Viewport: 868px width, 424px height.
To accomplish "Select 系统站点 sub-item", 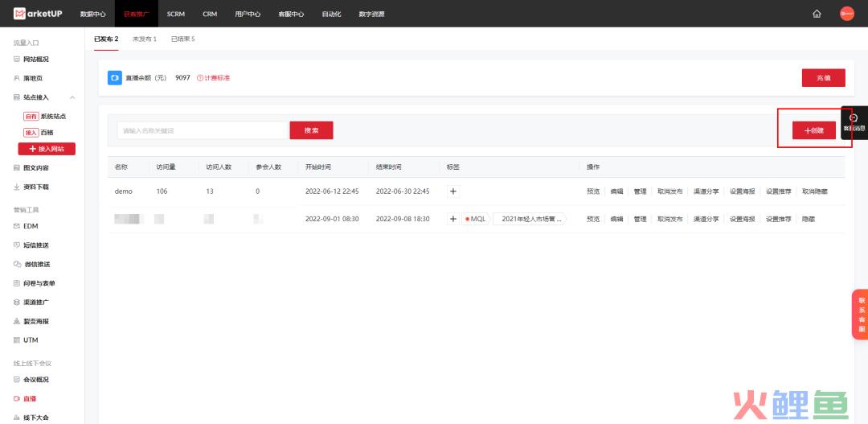I will pyautogui.click(x=53, y=117).
